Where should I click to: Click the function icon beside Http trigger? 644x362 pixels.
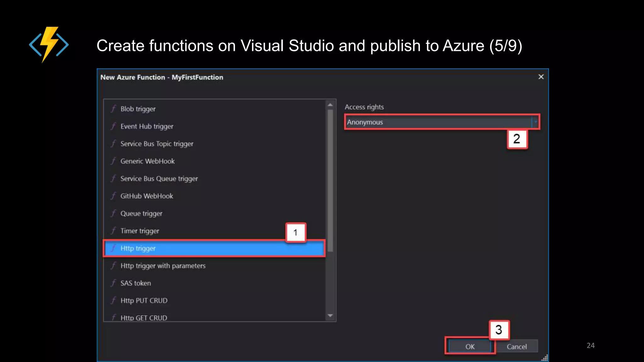click(x=114, y=248)
